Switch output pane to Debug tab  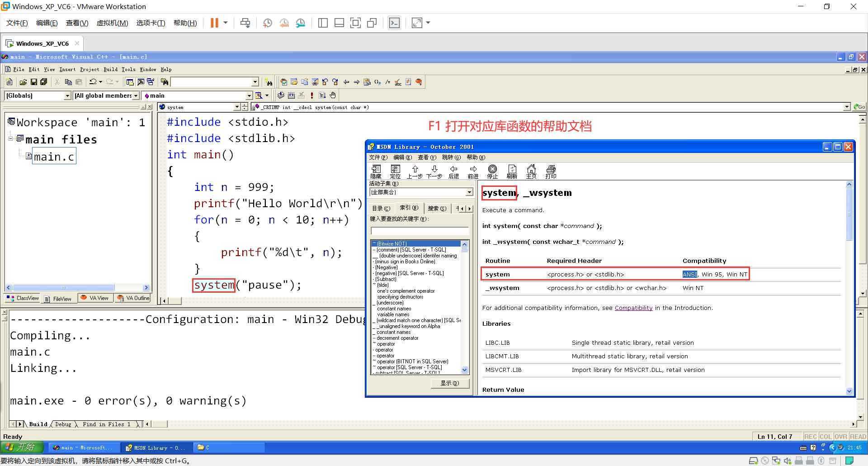(63, 424)
